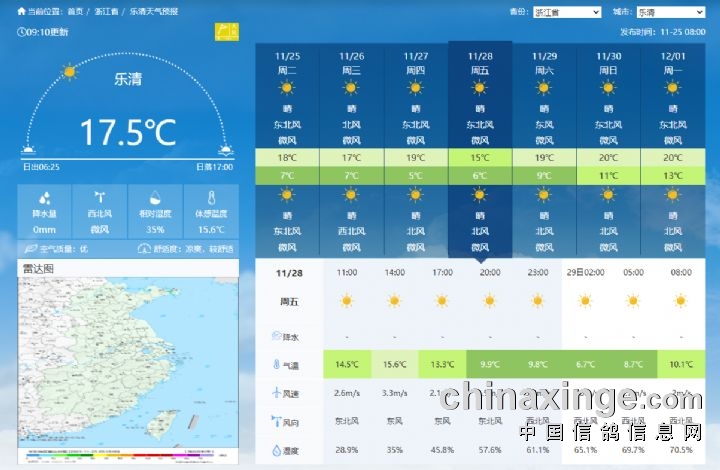Click the relative humidity icon
Screen dimensions: 720x470
click(155, 198)
